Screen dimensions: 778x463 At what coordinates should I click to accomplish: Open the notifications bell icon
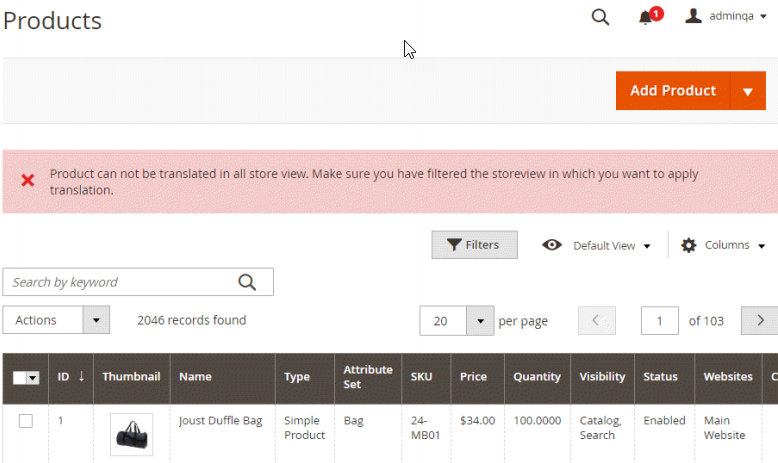(646, 17)
